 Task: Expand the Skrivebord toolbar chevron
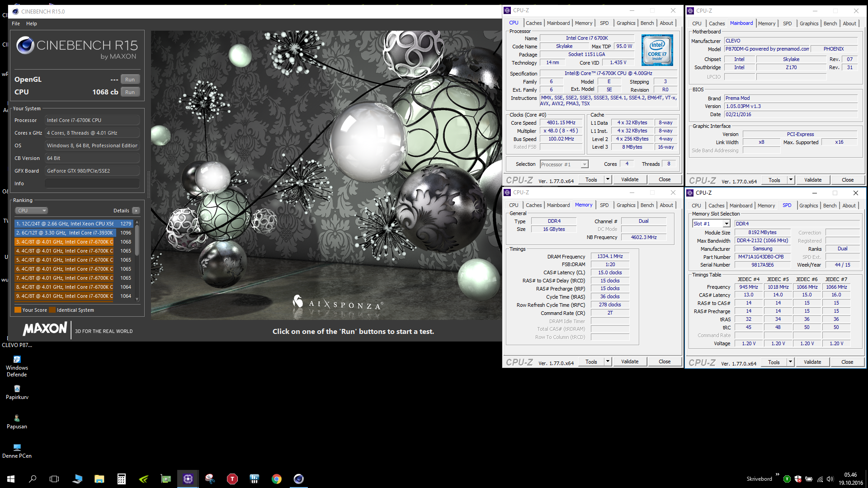click(777, 474)
